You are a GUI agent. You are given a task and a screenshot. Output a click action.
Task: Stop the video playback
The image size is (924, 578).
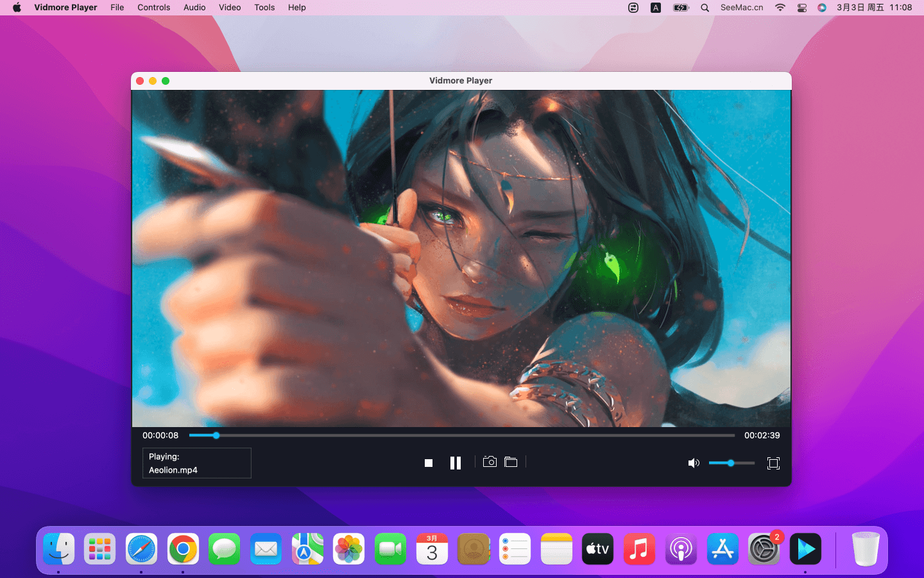click(429, 463)
